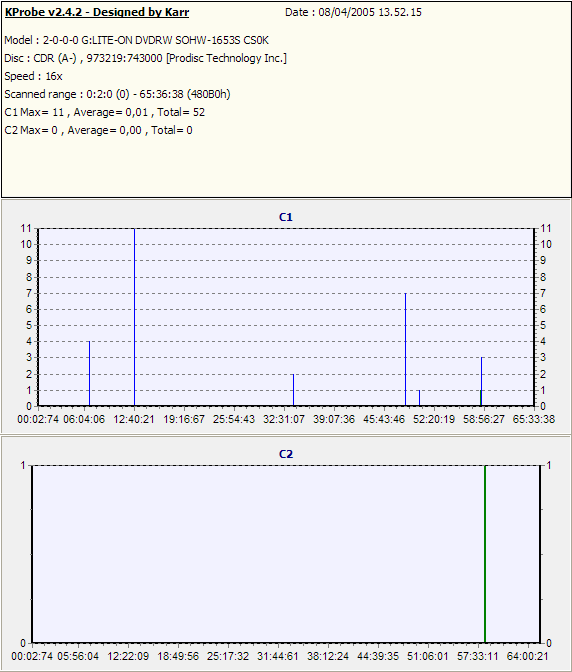The image size is (572, 672).
Task: Click the C2 chart title
Action: [x=286, y=454]
